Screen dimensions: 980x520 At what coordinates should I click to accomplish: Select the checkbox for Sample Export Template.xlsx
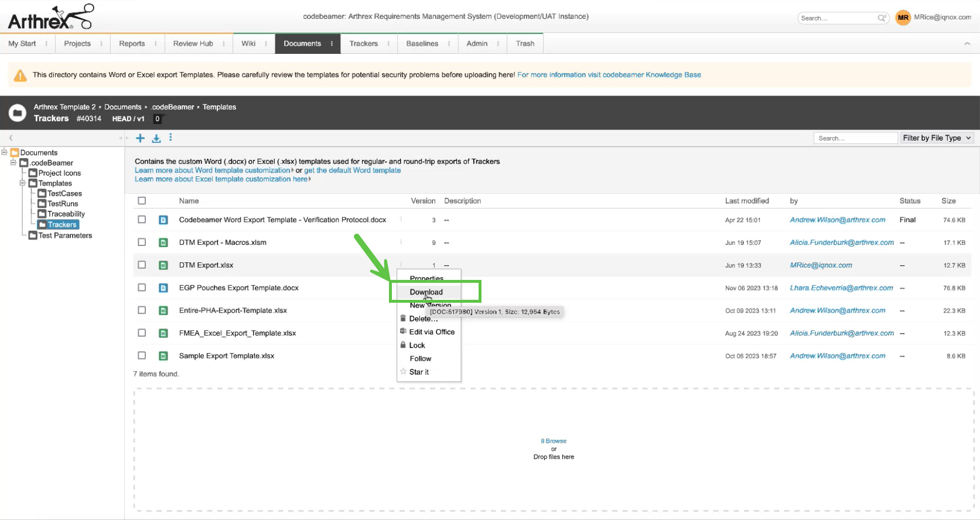142,356
